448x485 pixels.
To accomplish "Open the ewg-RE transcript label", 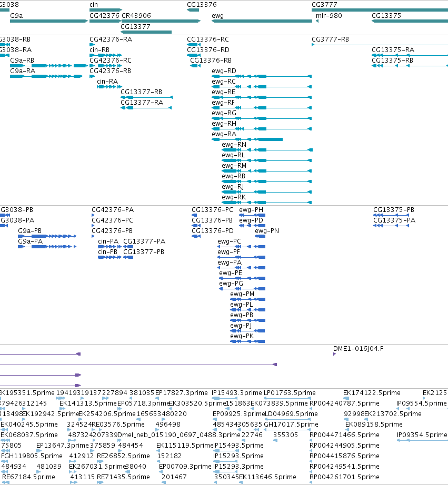I will 224,92.
